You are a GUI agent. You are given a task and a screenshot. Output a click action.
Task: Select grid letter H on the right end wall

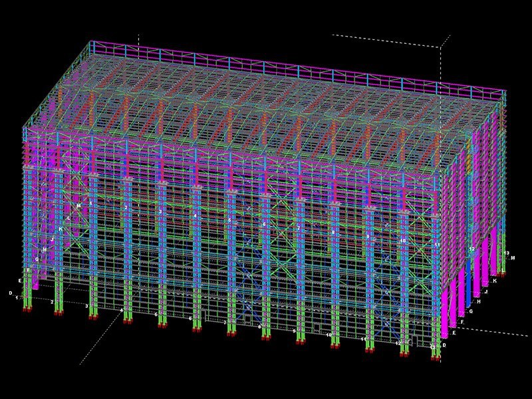[479, 301]
